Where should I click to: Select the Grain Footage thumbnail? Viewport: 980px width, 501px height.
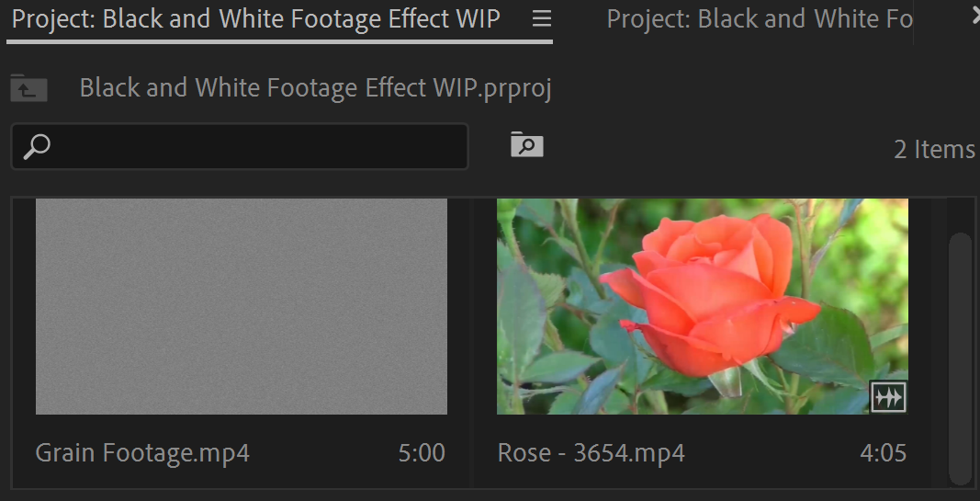[242, 306]
